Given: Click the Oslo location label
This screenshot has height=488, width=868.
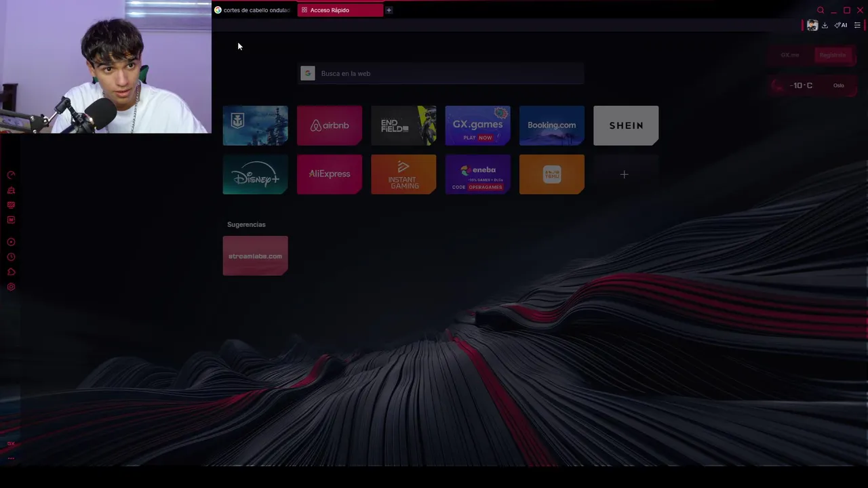Looking at the screenshot, I should (x=839, y=85).
